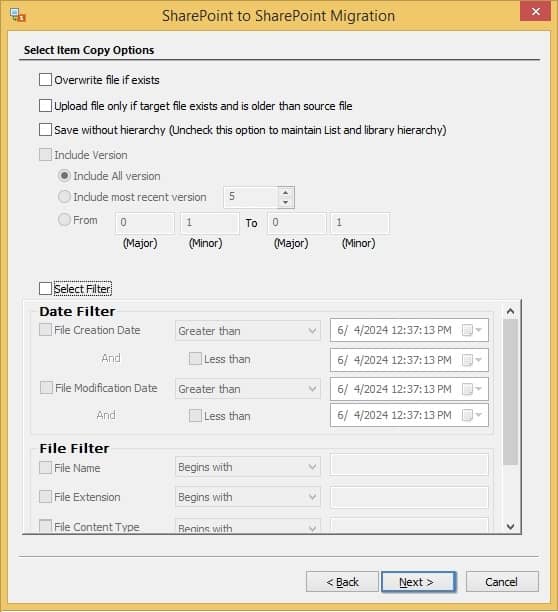Check the File Content Type filter
This screenshot has height=612, width=558.
[45, 526]
